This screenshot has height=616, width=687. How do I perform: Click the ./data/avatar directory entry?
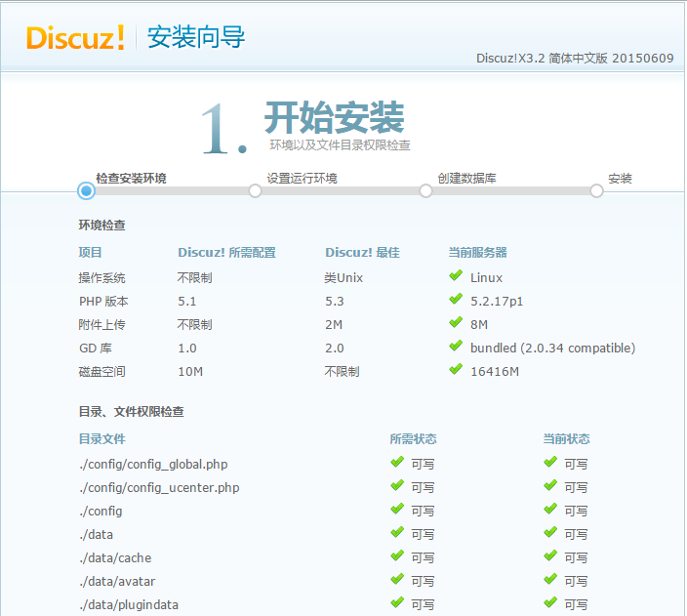[116, 581]
